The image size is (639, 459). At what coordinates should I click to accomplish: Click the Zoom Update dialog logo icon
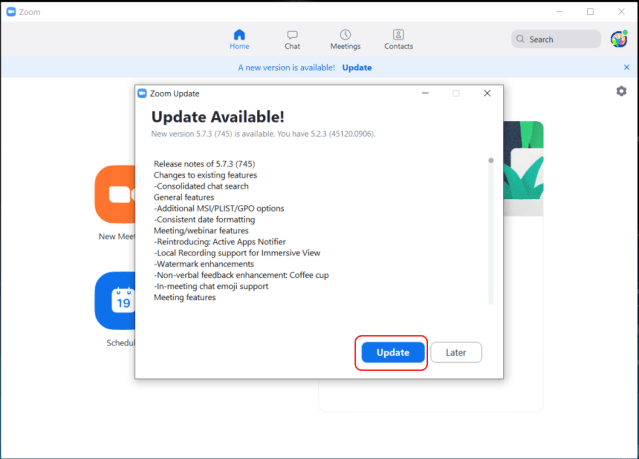[x=142, y=93]
